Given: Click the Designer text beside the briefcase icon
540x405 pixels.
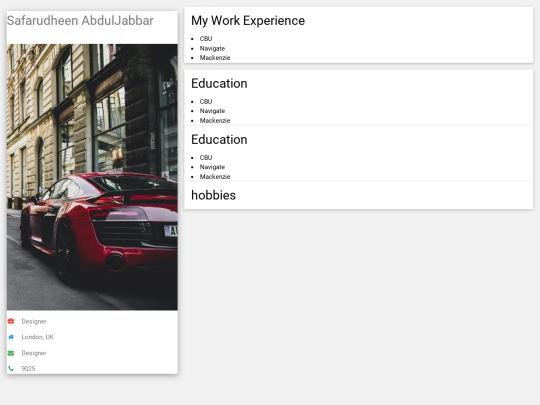Looking at the screenshot, I should pos(34,321).
